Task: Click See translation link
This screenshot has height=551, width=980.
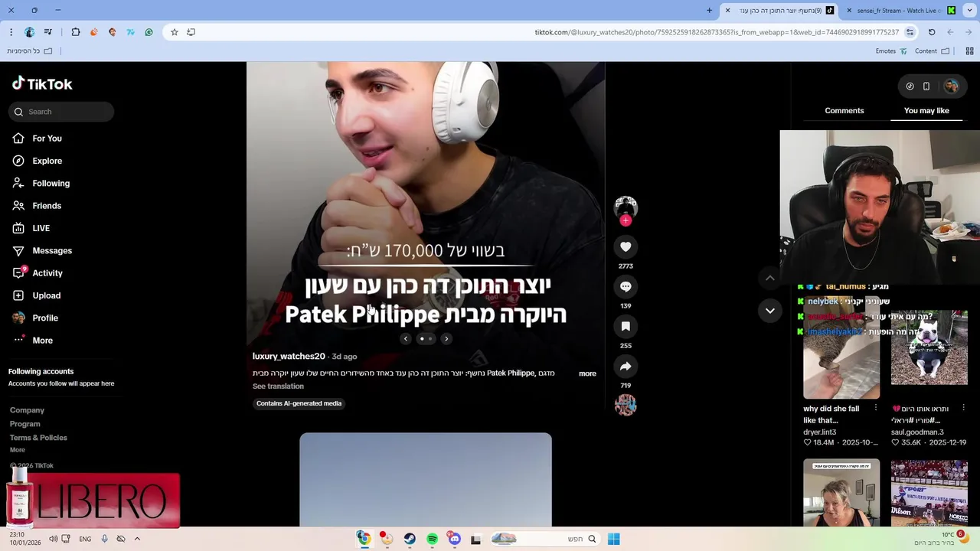Action: tap(278, 386)
